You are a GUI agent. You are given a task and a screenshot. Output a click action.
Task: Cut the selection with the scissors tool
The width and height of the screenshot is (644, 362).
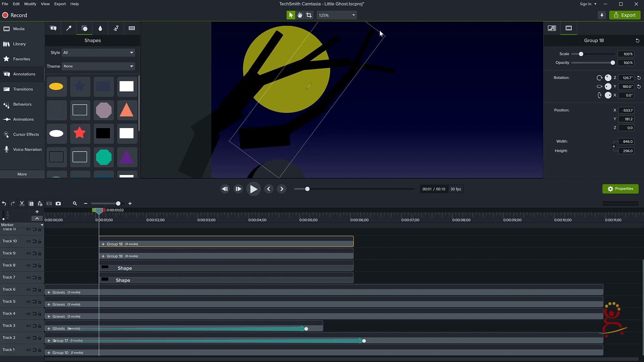(x=22, y=203)
